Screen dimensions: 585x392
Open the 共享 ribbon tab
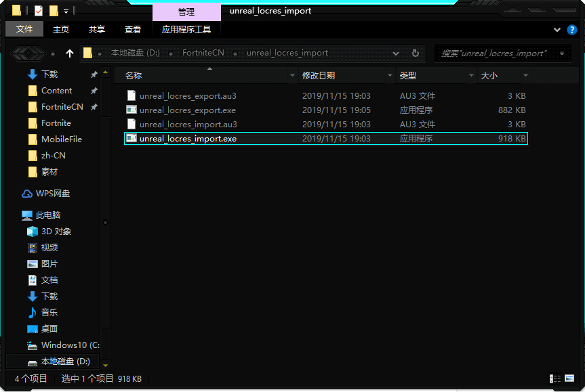click(x=97, y=29)
